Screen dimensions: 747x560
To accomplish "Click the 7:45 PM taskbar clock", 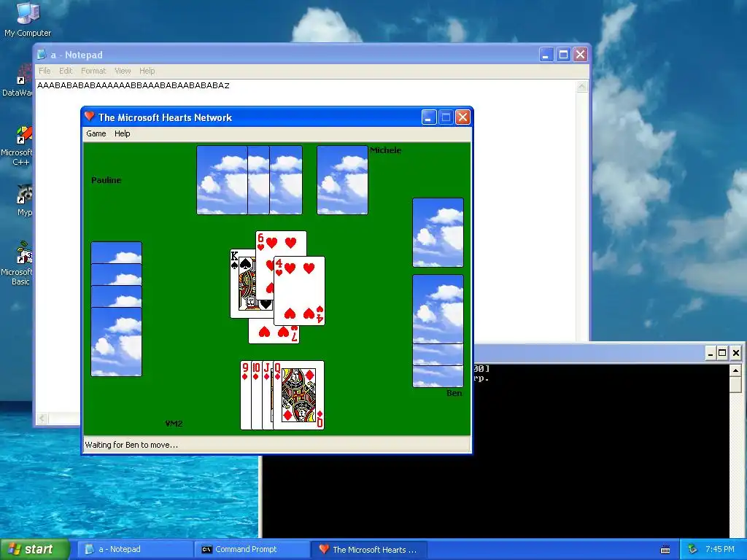I will click(720, 550).
